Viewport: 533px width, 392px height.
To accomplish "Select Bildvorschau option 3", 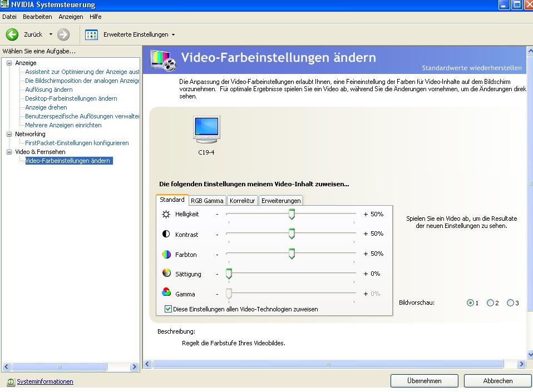I will click(x=510, y=302).
